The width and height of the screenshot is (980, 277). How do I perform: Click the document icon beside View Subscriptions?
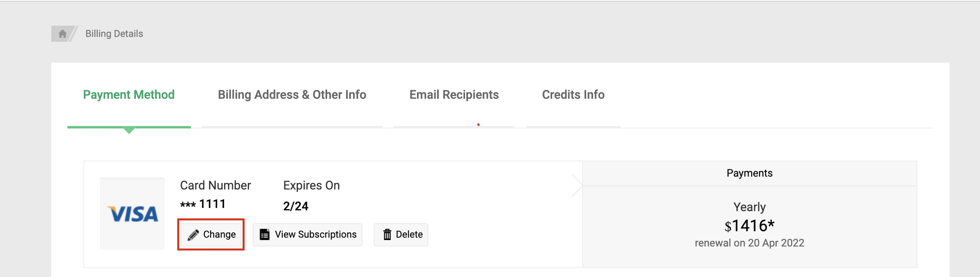(265, 234)
